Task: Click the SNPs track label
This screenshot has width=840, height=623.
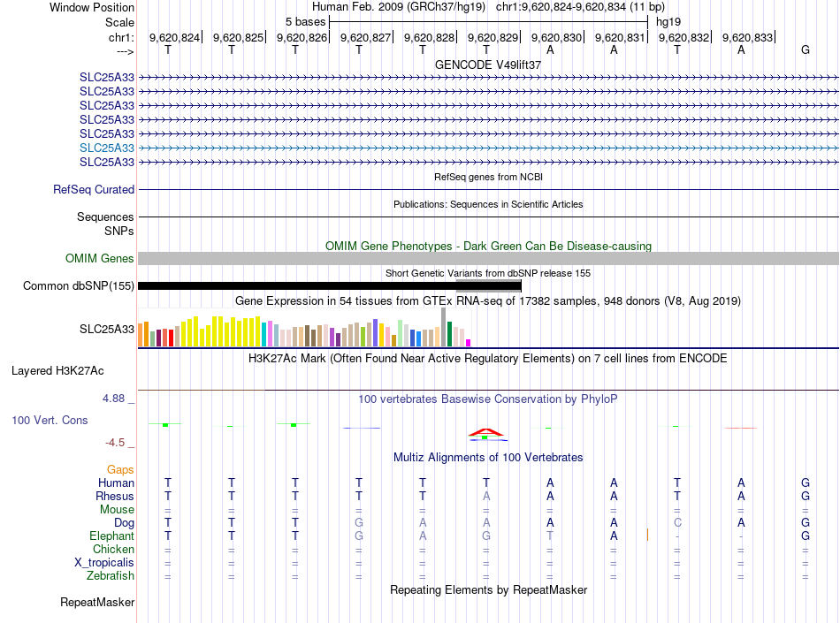Action: coord(119,231)
